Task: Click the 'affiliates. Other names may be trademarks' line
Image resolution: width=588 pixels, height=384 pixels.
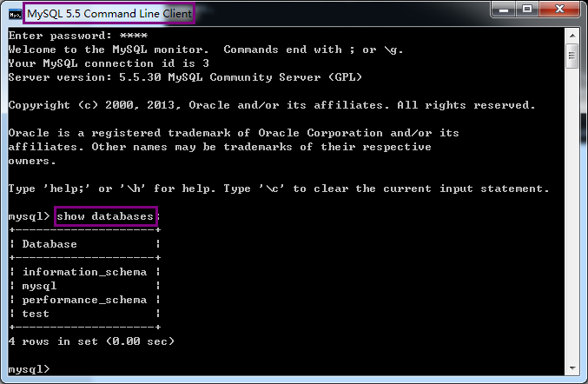Action: (220, 147)
